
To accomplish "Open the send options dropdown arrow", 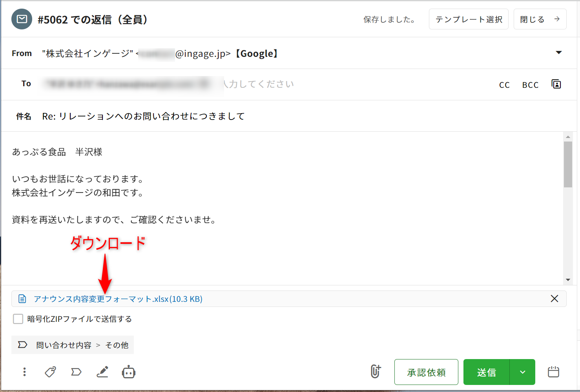I will [522, 372].
